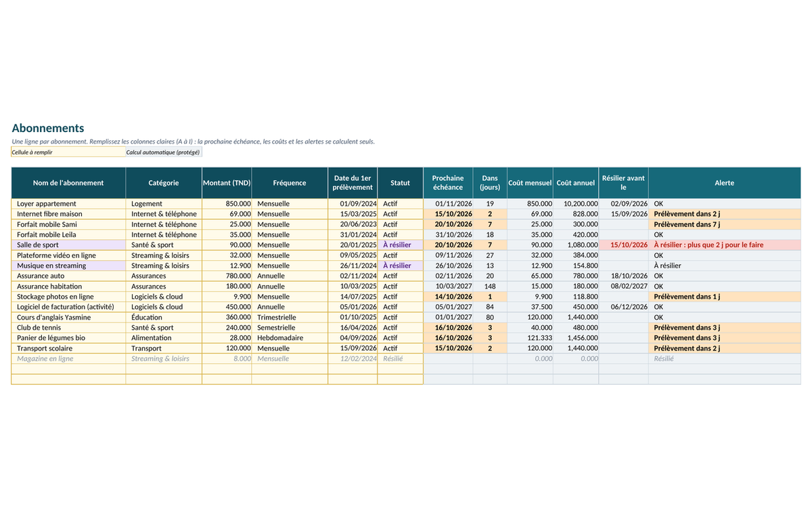Click the Semestrielle frequency cell

[290, 328]
